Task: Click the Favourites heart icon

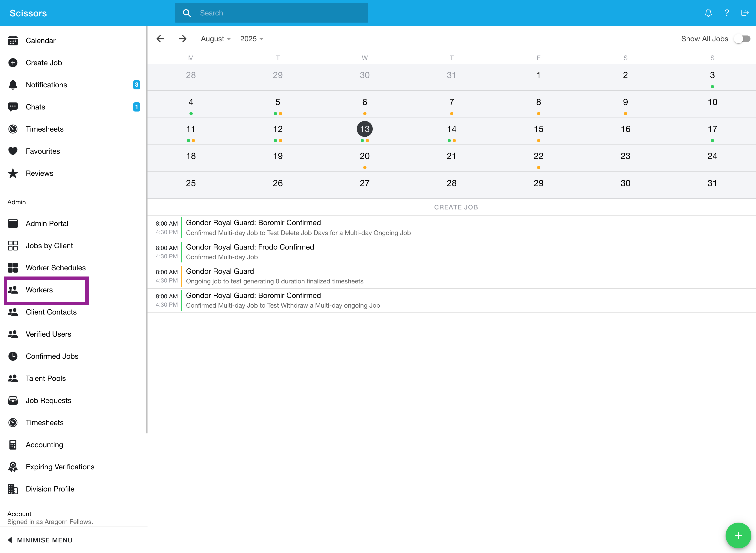Action: pyautogui.click(x=13, y=151)
